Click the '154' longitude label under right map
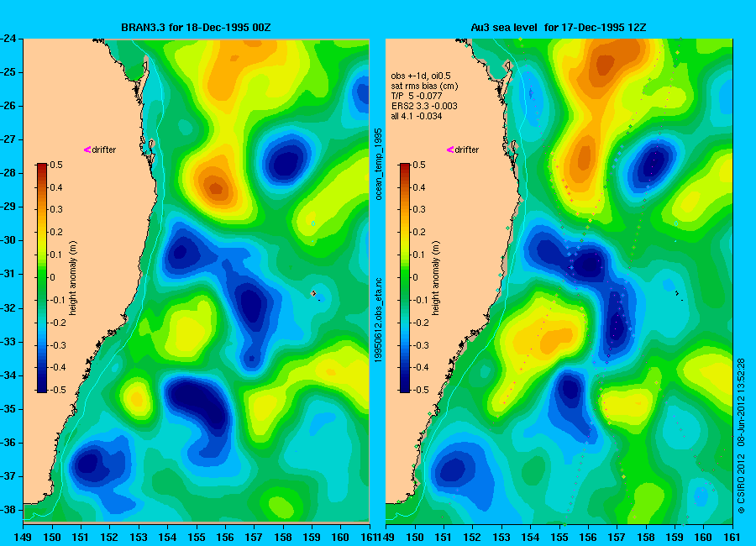 pos(530,537)
